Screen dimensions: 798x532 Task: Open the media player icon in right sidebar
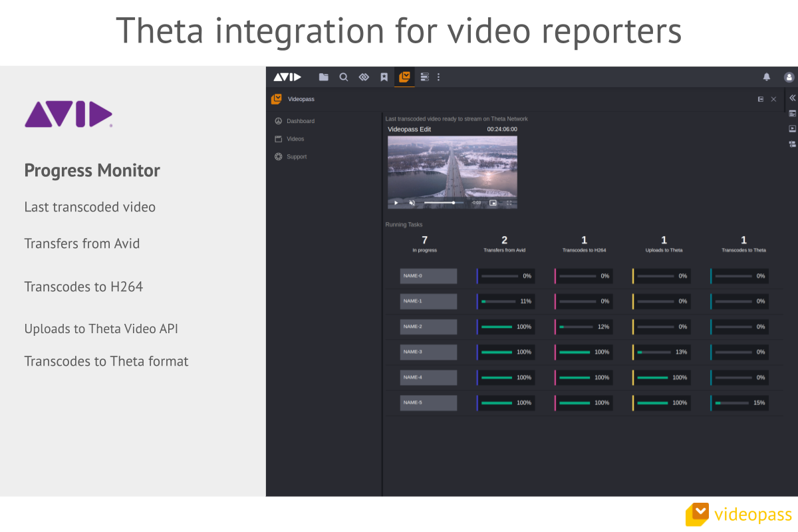pos(792,128)
